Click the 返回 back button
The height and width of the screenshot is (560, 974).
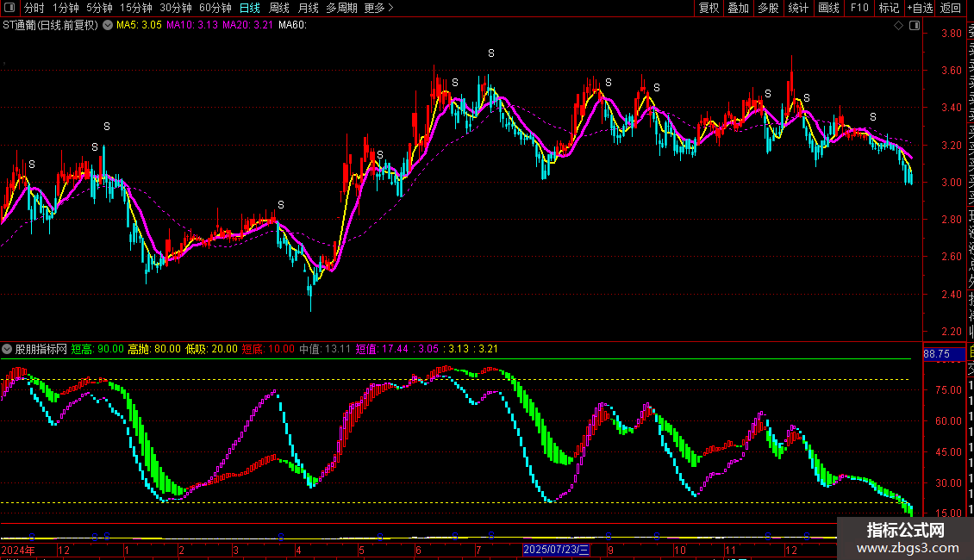point(951,9)
